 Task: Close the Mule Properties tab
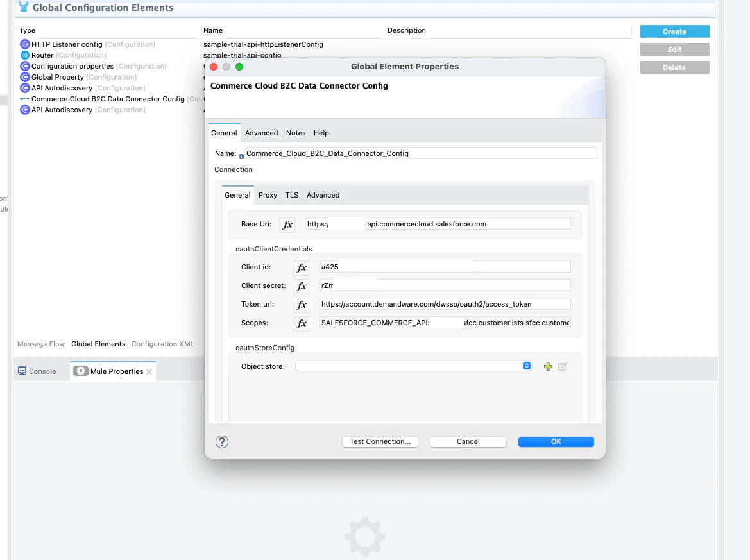[149, 371]
